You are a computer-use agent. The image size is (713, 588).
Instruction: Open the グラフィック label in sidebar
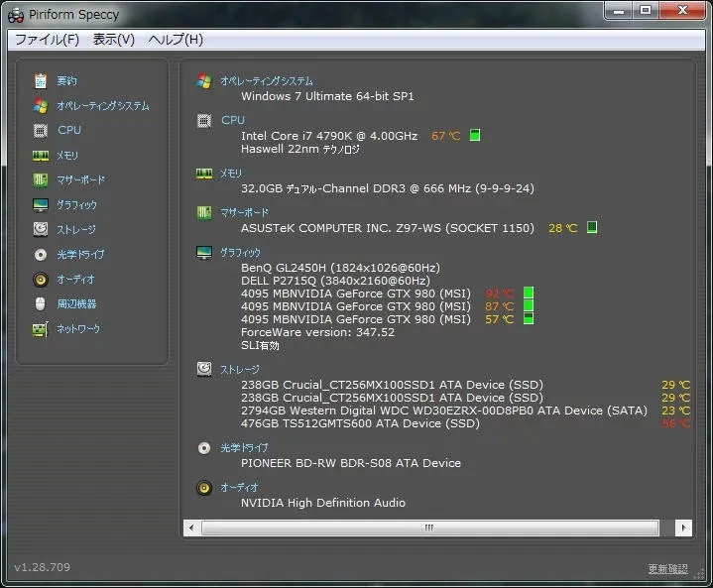(x=76, y=204)
